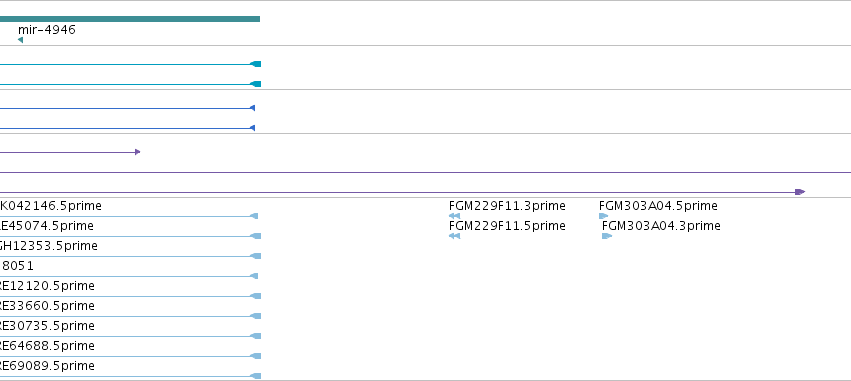This screenshot has width=851, height=381.
Task: Select FGM229F11.3prime double-arrow glyph
Action: tap(454, 216)
